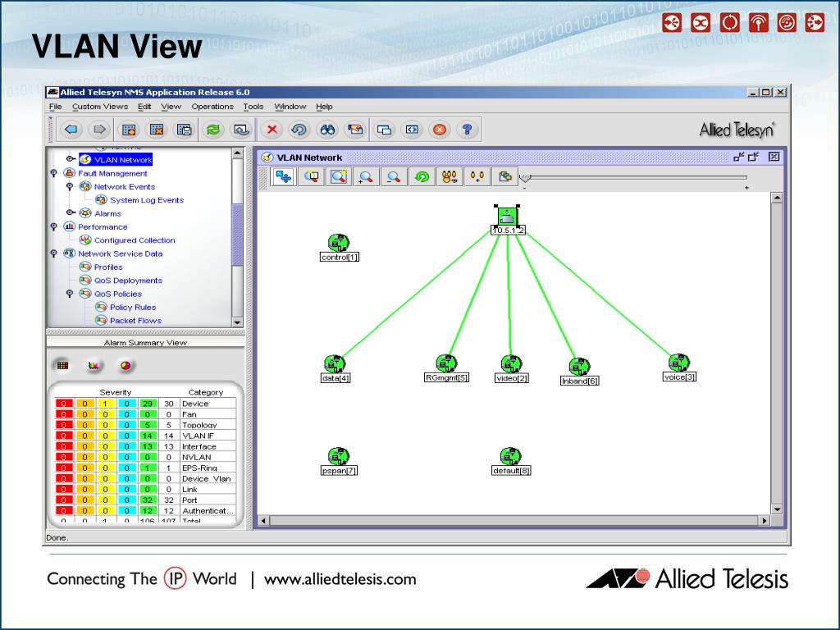Image resolution: width=840 pixels, height=630 pixels.
Task: Close the VLAN Network inner window
Action: pos(774,157)
